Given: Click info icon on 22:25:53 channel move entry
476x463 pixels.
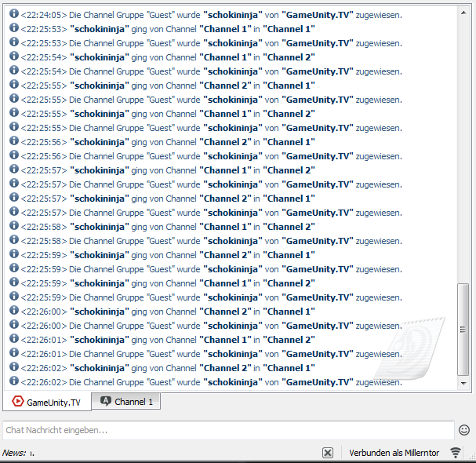Looking at the screenshot, I should pos(13,28).
